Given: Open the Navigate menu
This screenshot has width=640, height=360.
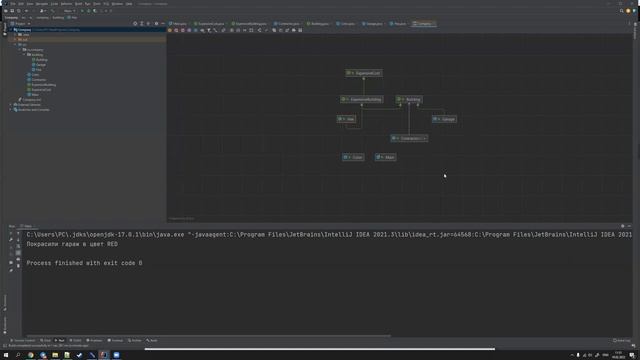Looking at the screenshot, I should pyautogui.click(x=42, y=4).
